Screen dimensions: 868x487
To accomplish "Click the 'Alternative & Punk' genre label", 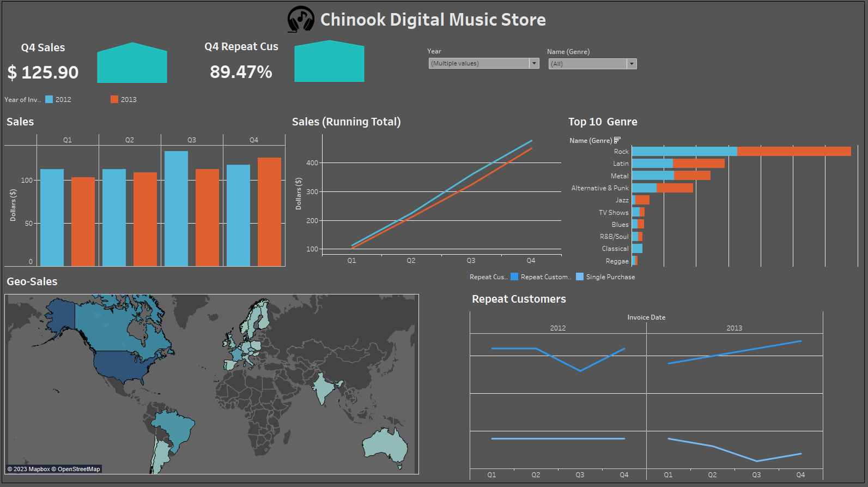I will [x=600, y=188].
